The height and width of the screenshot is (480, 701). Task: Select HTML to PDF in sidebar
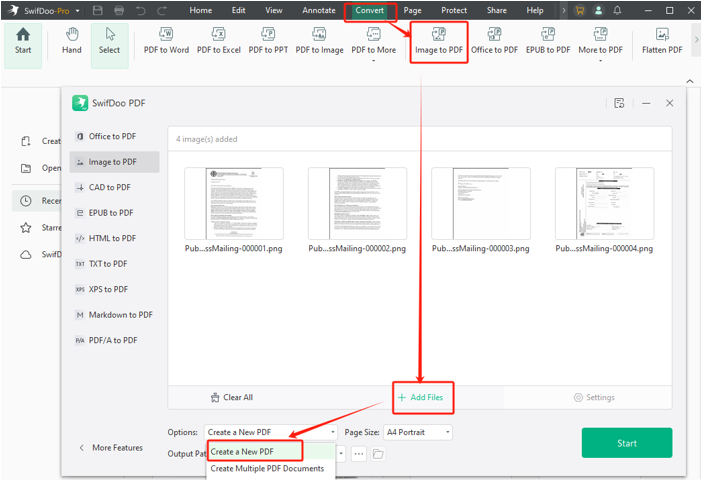click(114, 238)
